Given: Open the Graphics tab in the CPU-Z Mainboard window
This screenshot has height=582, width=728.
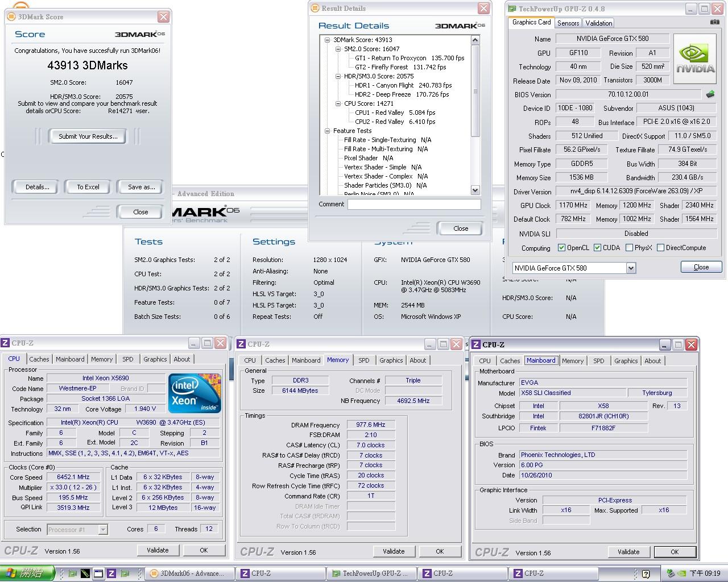Looking at the screenshot, I should [x=626, y=361].
